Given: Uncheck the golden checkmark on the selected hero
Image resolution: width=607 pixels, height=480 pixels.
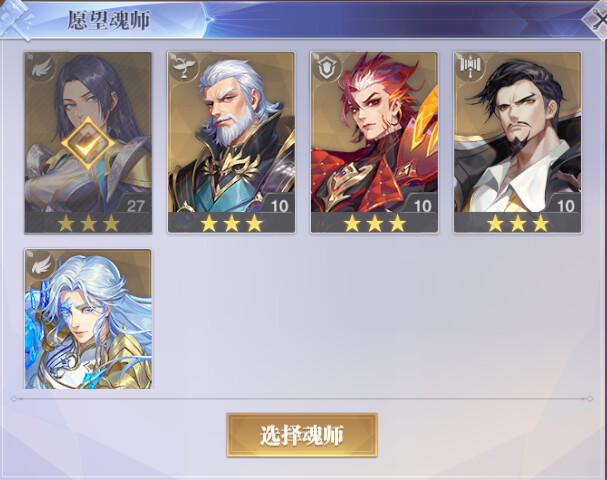Looking at the screenshot, I should click(89, 143).
